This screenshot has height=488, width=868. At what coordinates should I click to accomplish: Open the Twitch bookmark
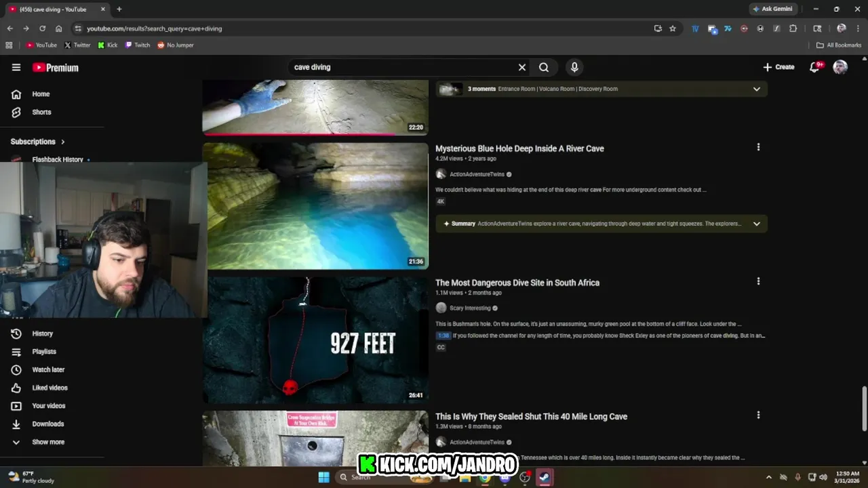[138, 45]
